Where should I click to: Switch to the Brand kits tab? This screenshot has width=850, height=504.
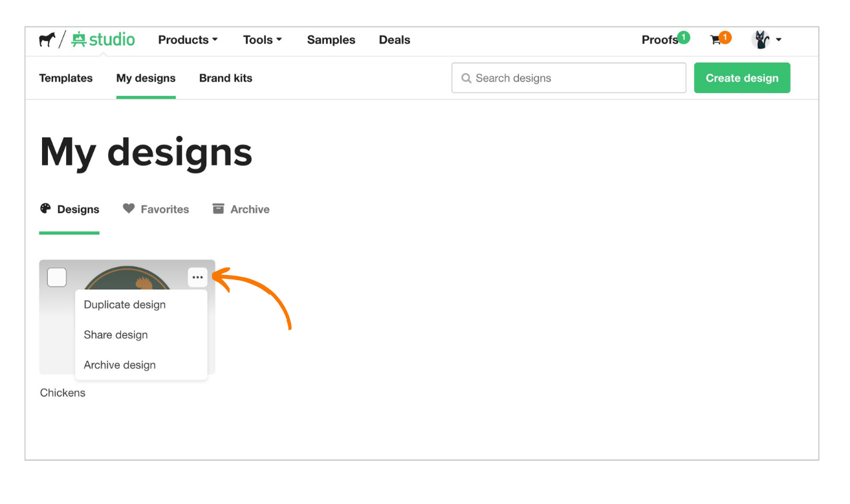click(225, 78)
